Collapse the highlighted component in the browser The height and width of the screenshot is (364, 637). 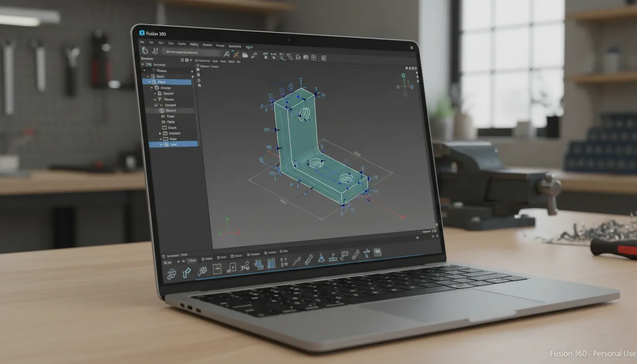click(149, 81)
